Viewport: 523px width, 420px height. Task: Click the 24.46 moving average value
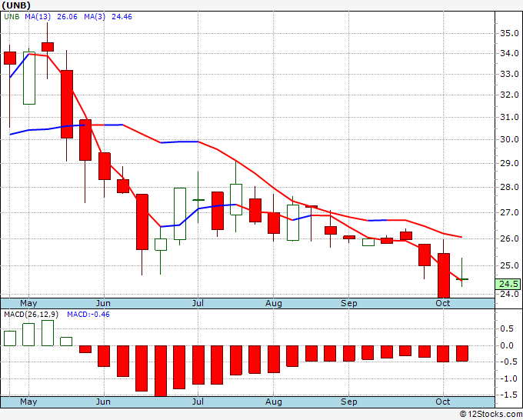[122, 17]
